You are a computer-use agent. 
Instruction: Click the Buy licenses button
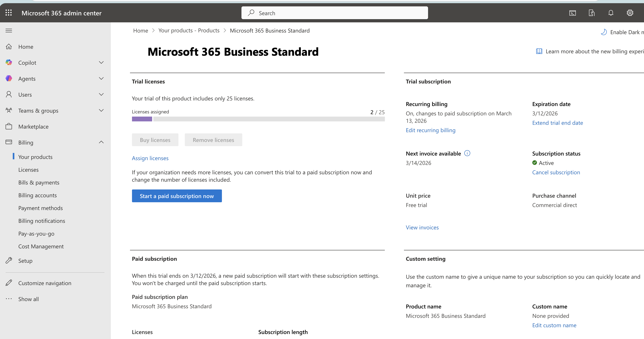coord(155,140)
